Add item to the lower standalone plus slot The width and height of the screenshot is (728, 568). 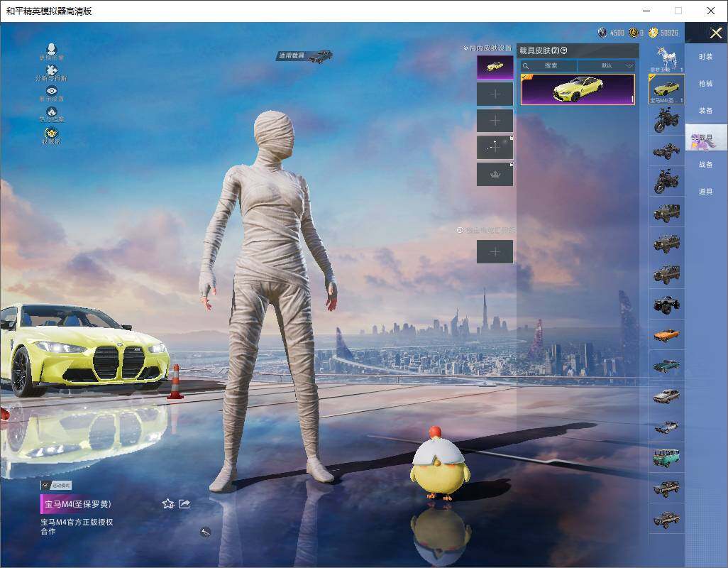click(495, 252)
